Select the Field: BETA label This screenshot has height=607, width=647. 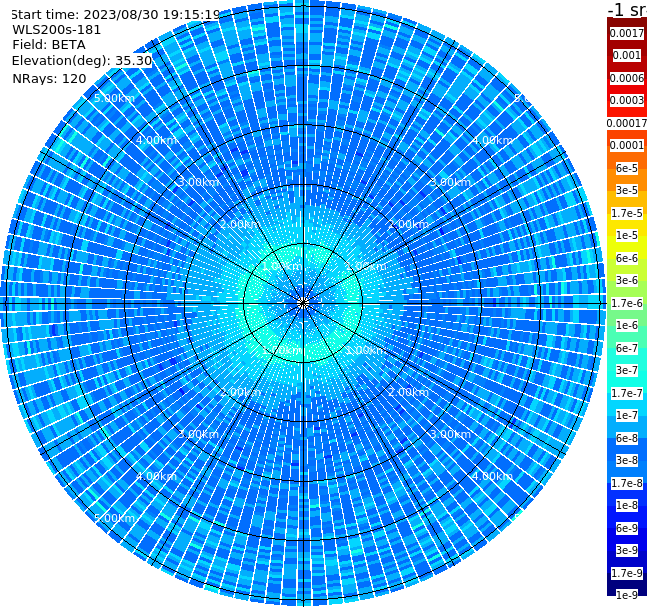tap(49, 45)
